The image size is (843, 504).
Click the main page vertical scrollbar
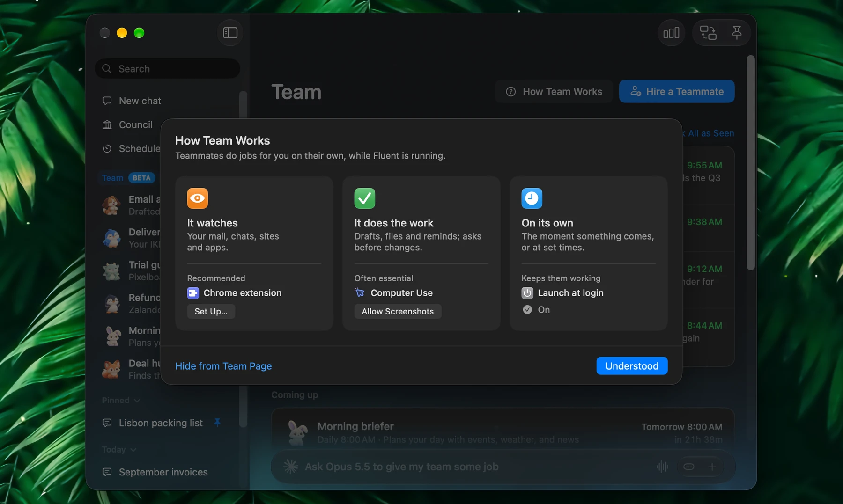click(x=751, y=163)
